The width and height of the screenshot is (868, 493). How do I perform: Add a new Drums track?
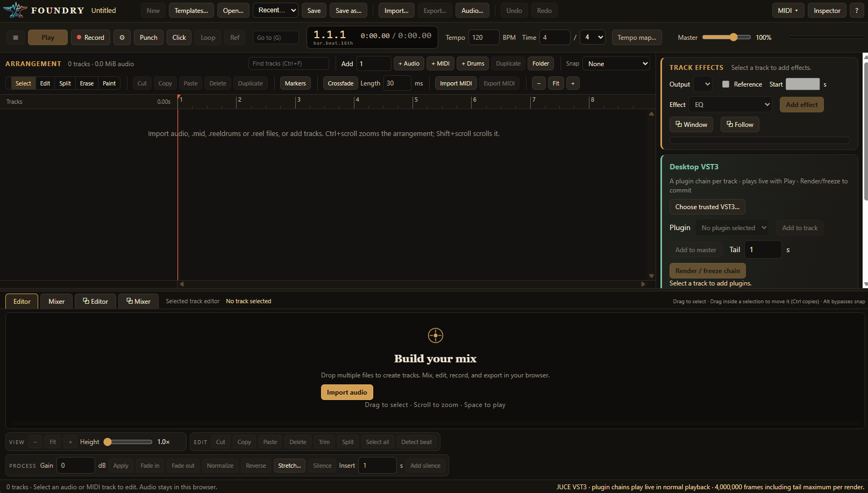point(473,63)
